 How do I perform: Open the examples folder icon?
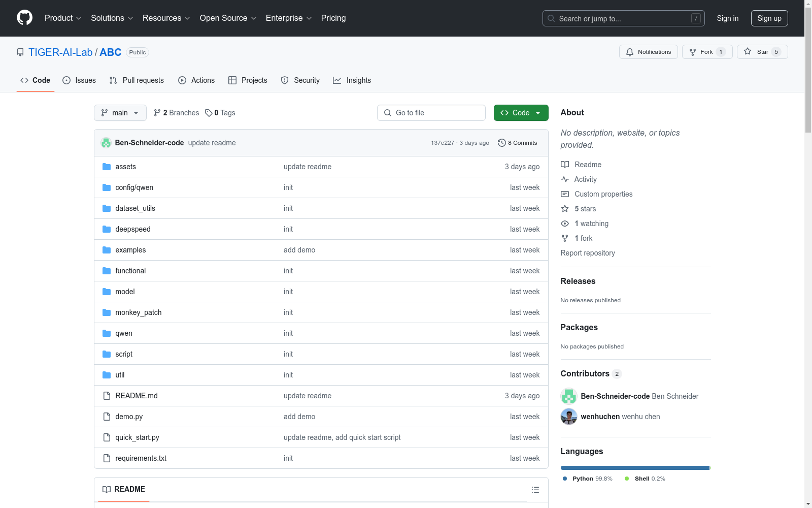point(107,250)
